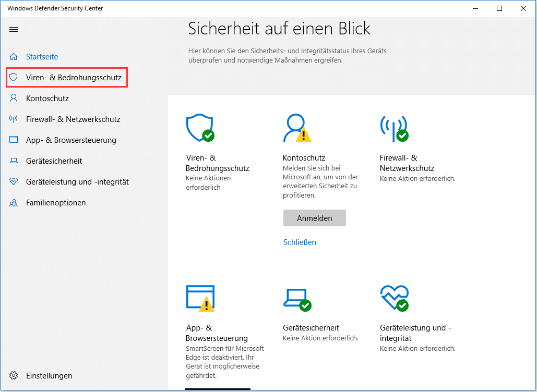Screen dimensions: 537x392
Task: Click the heart icon for Geräteleistung in the sidebar
Action: [x=14, y=181]
